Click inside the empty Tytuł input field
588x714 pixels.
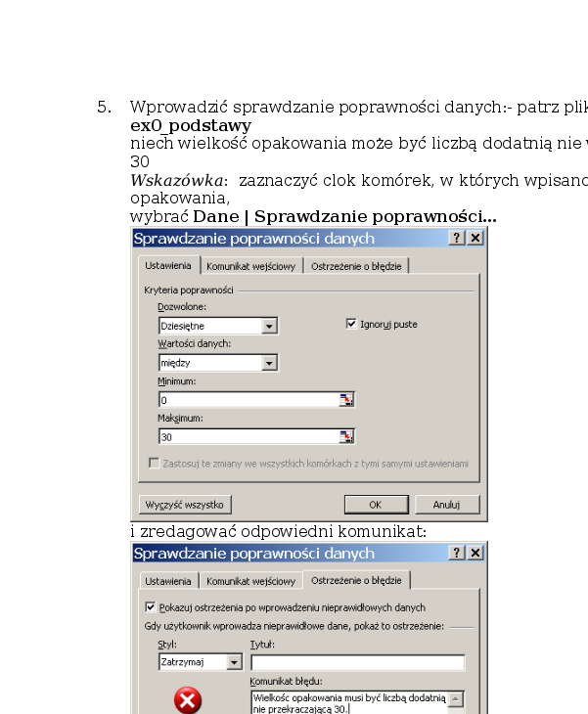pyautogui.click(x=356, y=662)
